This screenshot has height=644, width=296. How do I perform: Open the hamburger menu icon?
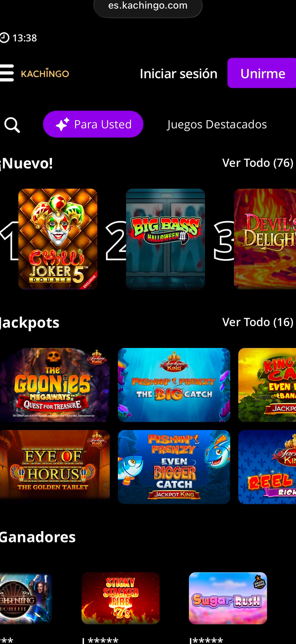click(x=7, y=73)
